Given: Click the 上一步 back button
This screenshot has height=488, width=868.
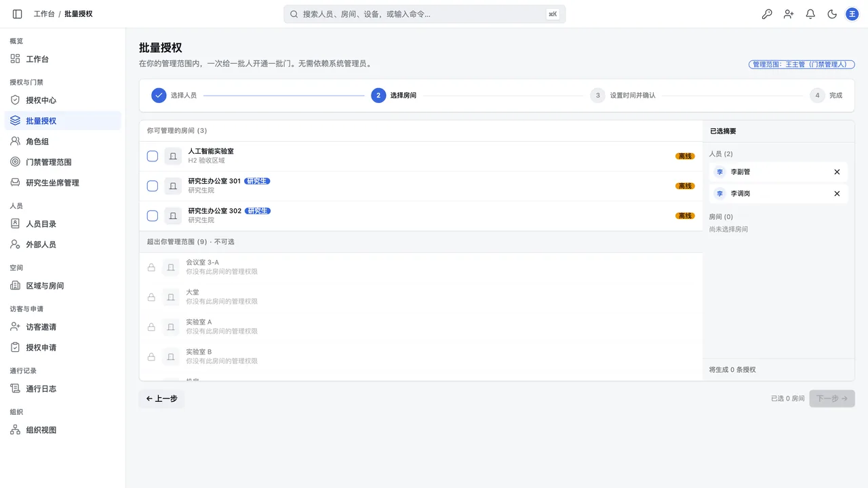Looking at the screenshot, I should tap(161, 399).
